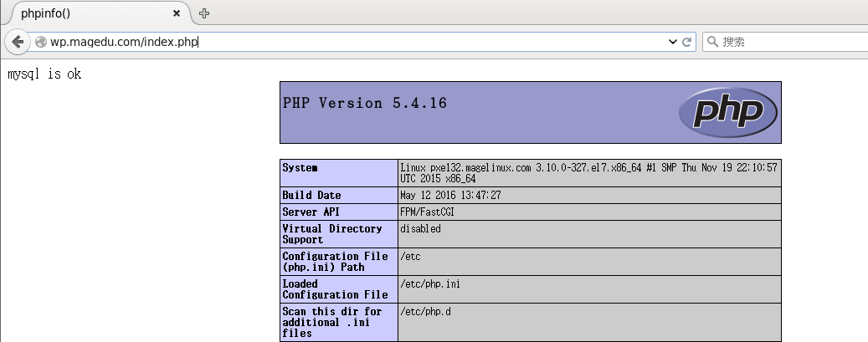Click the "mysql is ok" text

44,74
